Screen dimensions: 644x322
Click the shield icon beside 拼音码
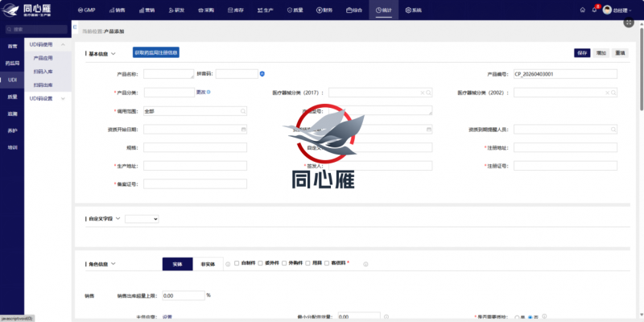click(x=262, y=73)
